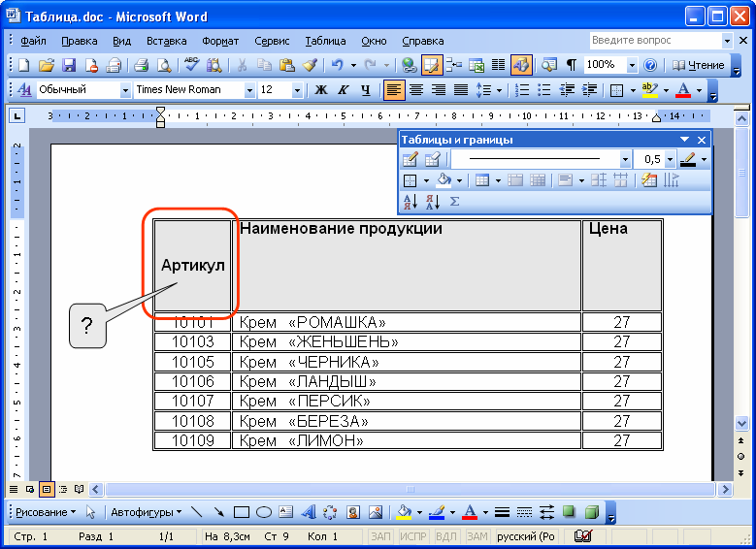Insert WordArt from drawing toolbar
The width and height of the screenshot is (756, 549).
pyautogui.click(x=308, y=512)
